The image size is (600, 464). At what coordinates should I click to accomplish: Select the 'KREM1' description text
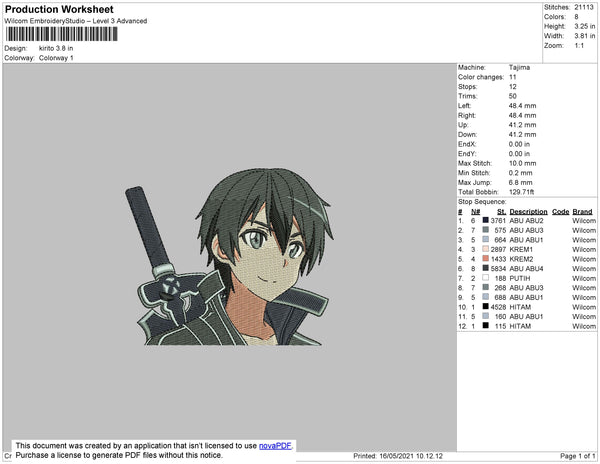(521, 249)
